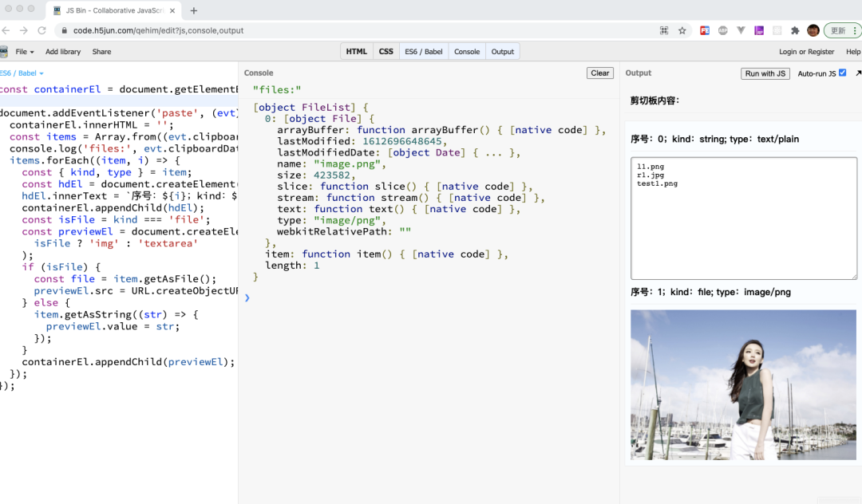Image resolution: width=862 pixels, height=504 pixels.
Task: Click the JS Bin logo icon
Action: pyautogui.click(x=4, y=52)
